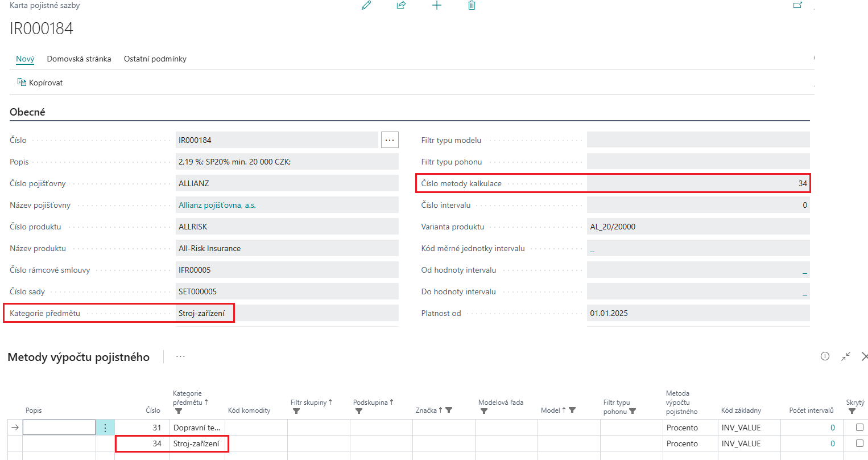Viewport: 868px width, 460px height.
Task: Open the row options menu for row 31
Action: click(105, 428)
